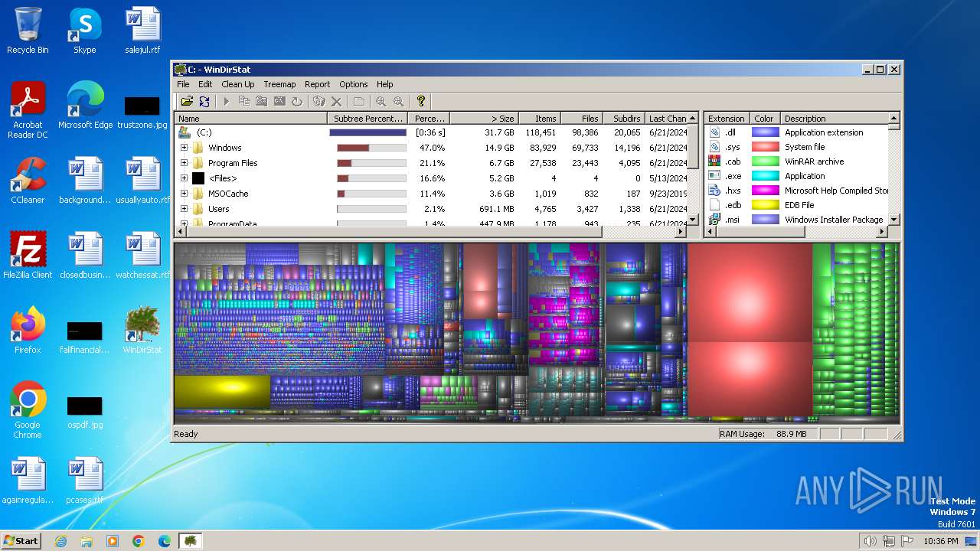Screen dimensions: 980x551
Task: Open Recycle Bin on the desktop
Action: (x=28, y=31)
